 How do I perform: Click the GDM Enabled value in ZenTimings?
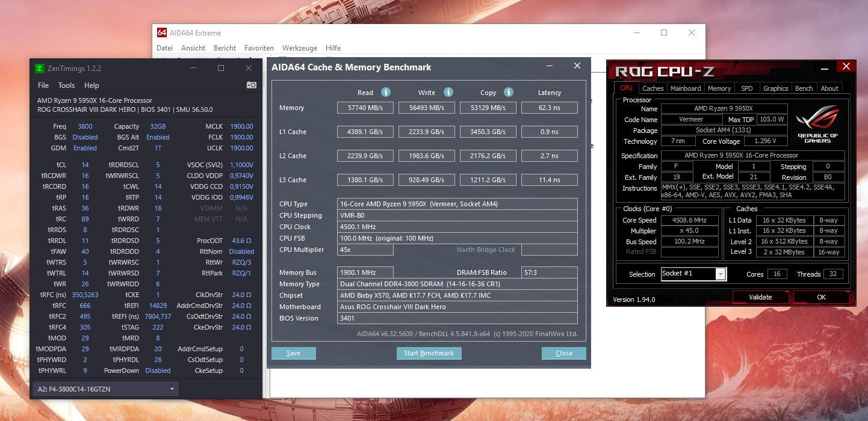(x=85, y=148)
